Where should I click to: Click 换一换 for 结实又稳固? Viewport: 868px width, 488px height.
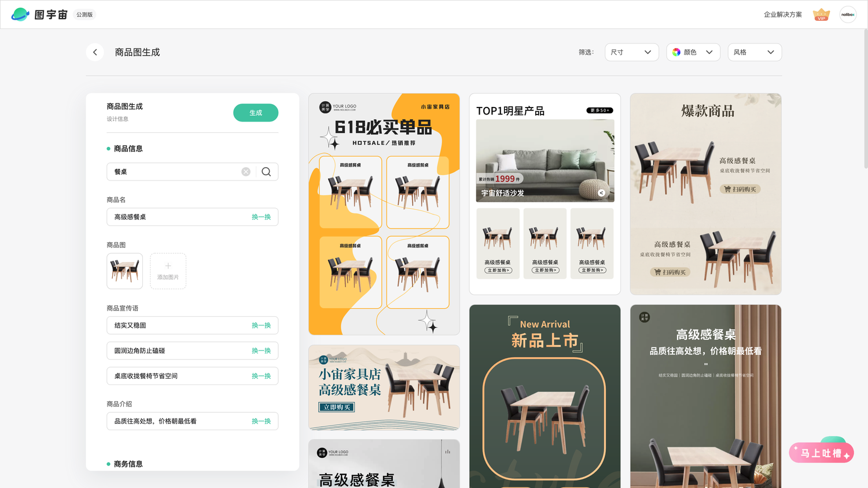click(x=261, y=326)
